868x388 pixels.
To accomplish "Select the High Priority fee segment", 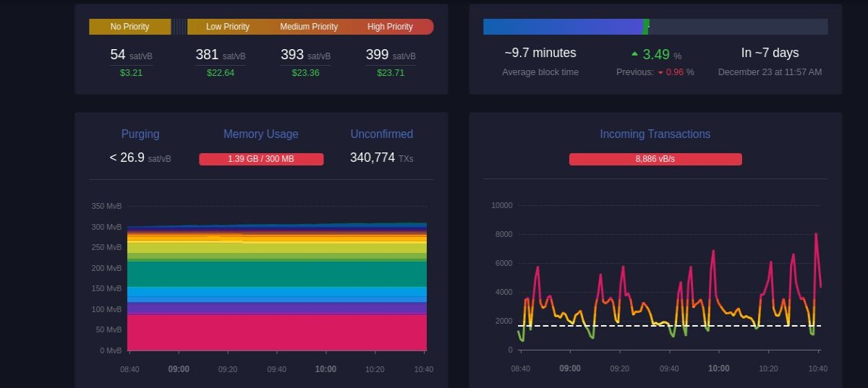I will coord(391,27).
